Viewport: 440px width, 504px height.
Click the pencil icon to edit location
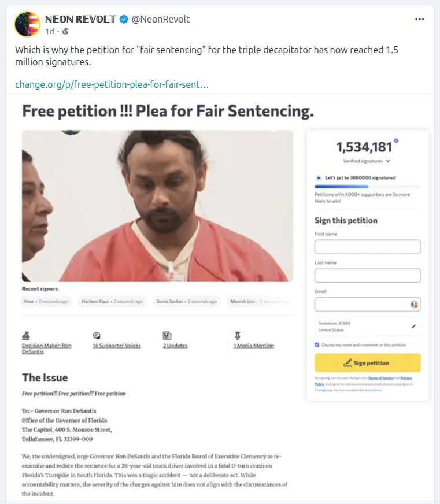point(413,327)
